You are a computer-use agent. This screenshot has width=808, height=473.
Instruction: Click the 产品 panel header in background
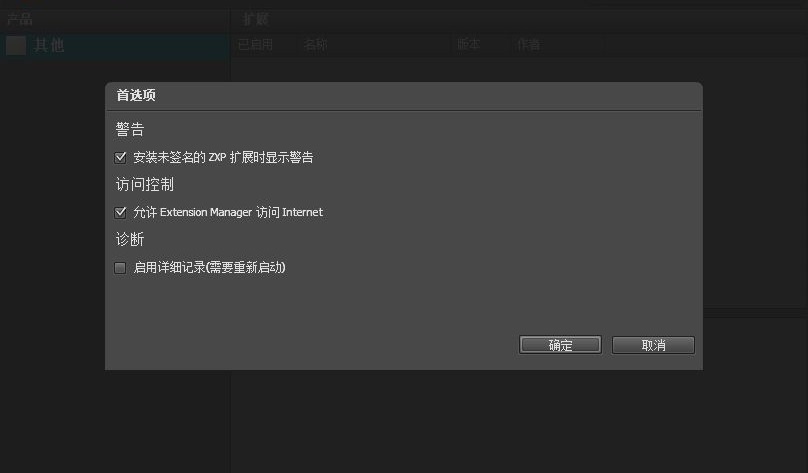pos(20,20)
